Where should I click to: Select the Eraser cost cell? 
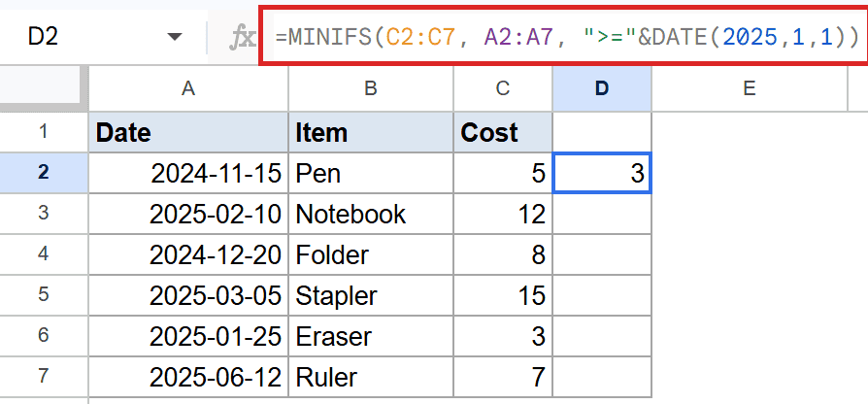(503, 336)
